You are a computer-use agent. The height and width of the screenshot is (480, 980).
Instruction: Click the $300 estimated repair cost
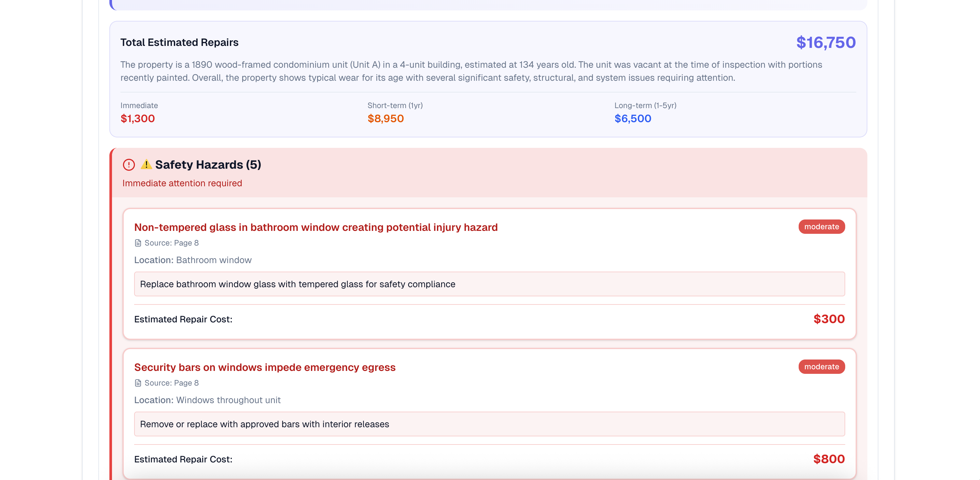tap(829, 319)
